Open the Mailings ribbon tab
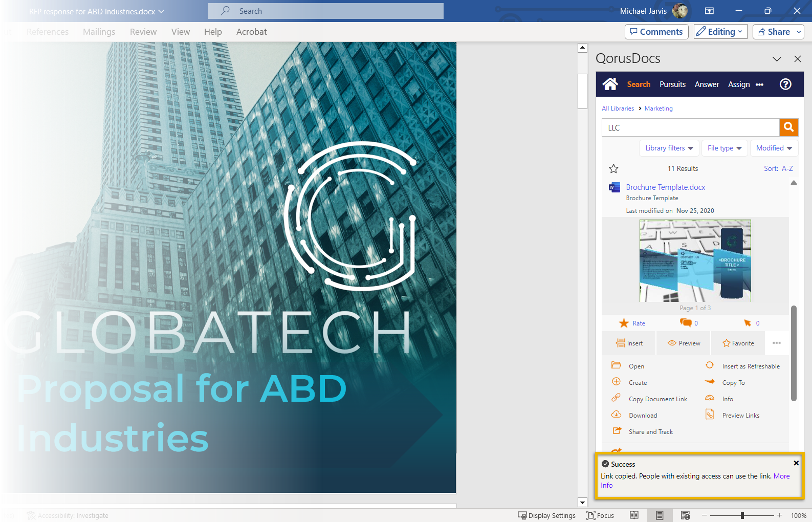Viewport: 812px width, 522px height. tap(99, 32)
